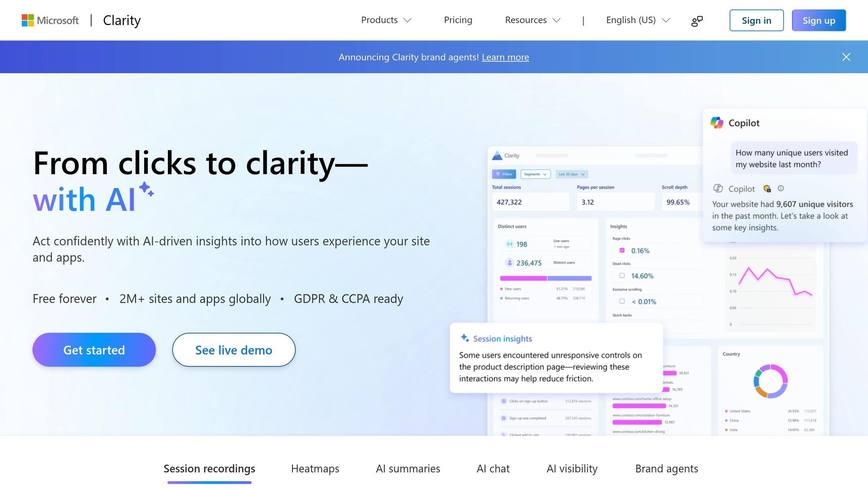The width and height of the screenshot is (868, 488).
Task: Switch to the AI chat tab
Action: coord(493,469)
